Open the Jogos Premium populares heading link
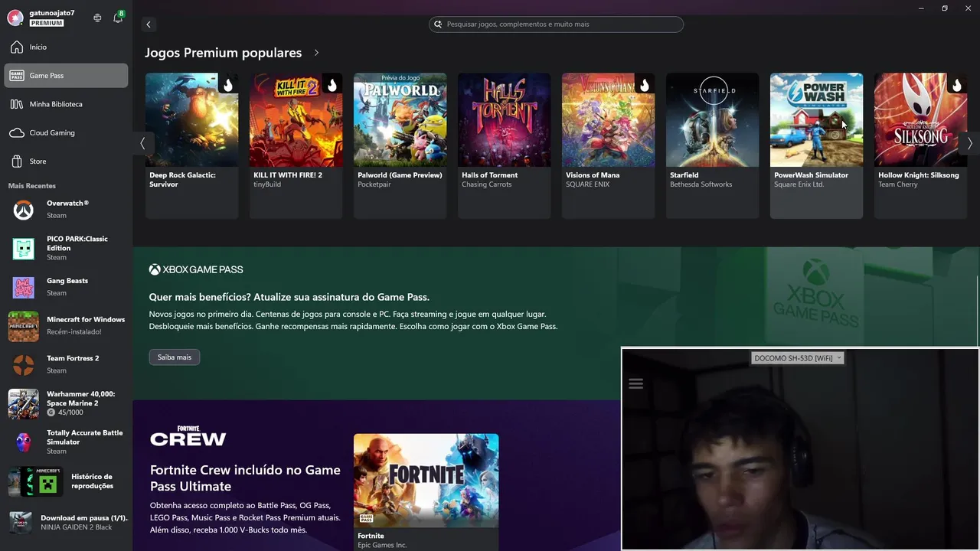Image resolution: width=980 pixels, height=551 pixels. point(223,53)
